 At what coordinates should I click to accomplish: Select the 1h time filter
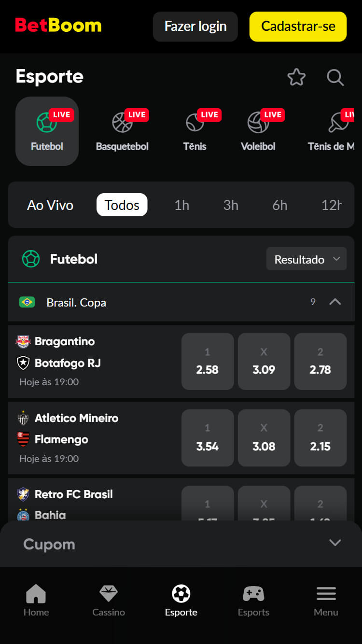click(182, 205)
